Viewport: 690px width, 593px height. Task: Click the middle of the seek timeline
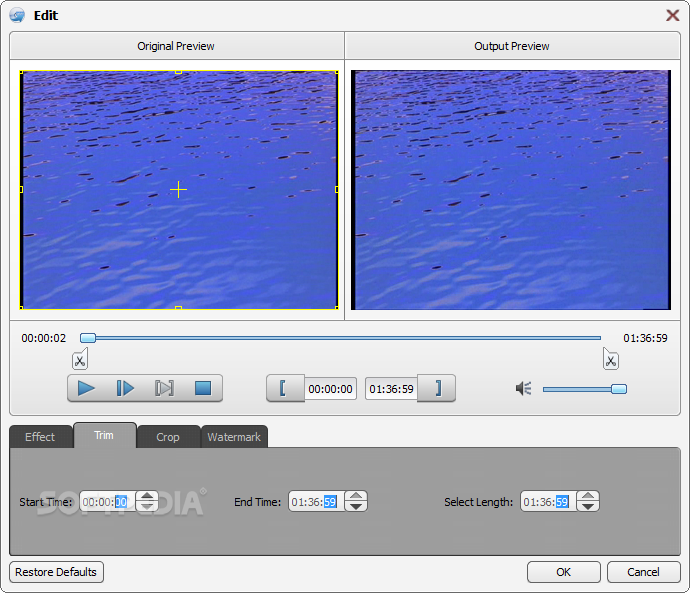(x=340, y=338)
